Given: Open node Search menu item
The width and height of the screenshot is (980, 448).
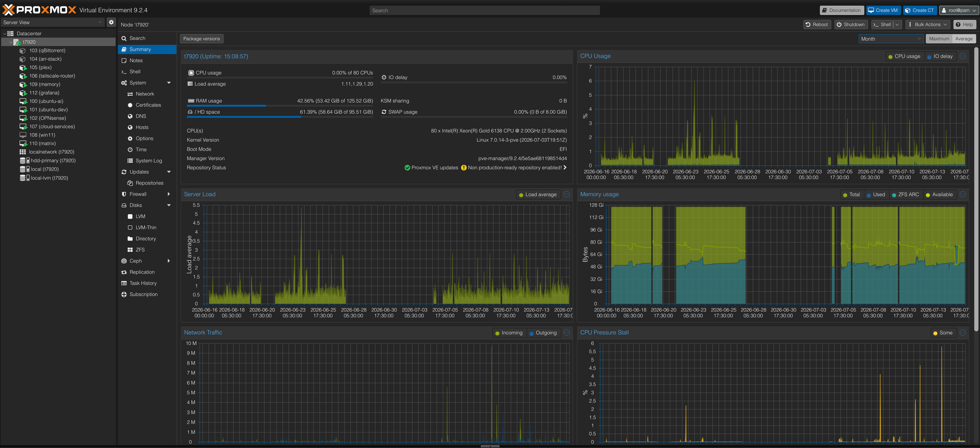Looking at the screenshot, I should [x=147, y=38].
